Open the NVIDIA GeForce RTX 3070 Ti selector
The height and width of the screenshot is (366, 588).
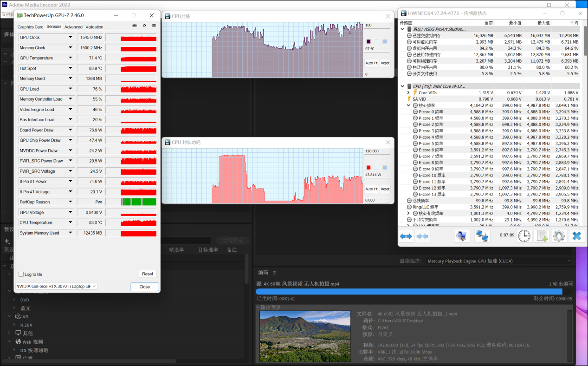coord(56,287)
